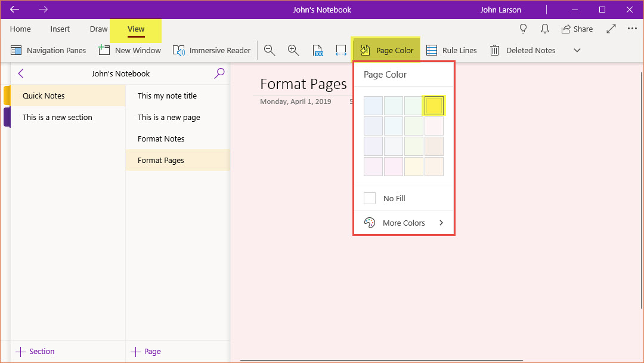644x363 pixels.
Task: Toggle the Page Color dropdown
Action: (386, 51)
